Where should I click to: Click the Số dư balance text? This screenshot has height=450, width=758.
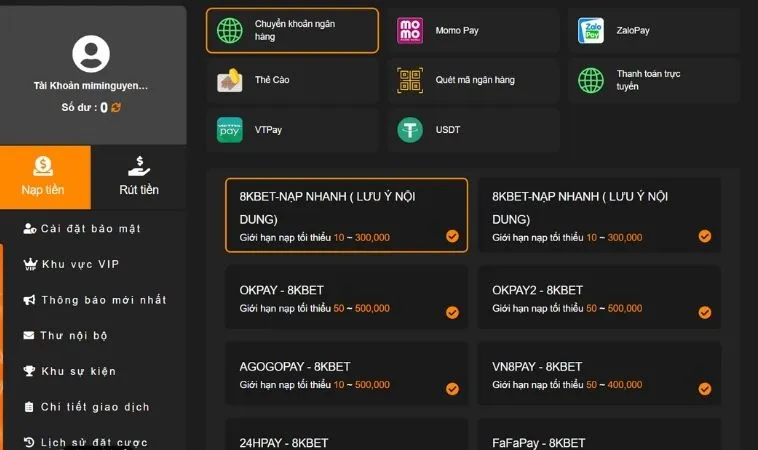click(x=85, y=107)
